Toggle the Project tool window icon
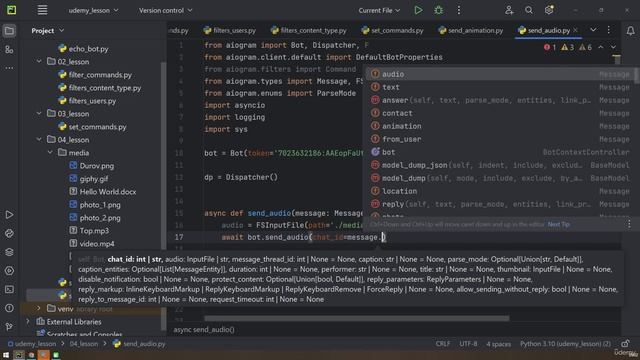Screen dimensions: 640x360 (x=9, y=31)
